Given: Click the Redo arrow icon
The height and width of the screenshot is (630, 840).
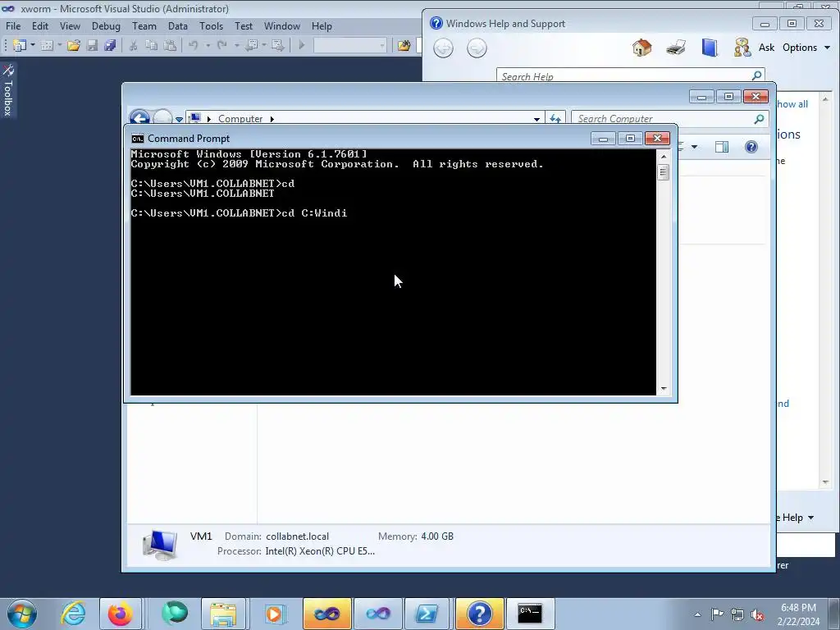Looking at the screenshot, I should click(221, 46).
